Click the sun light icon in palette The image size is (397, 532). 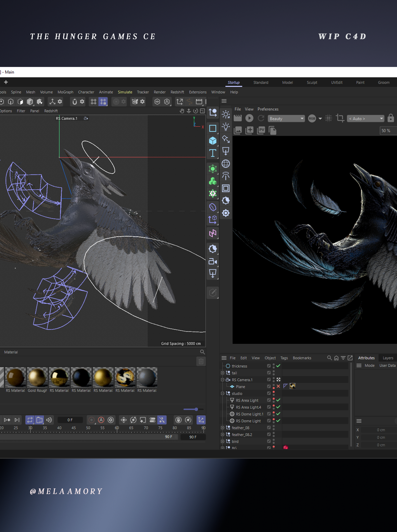pyautogui.click(x=226, y=114)
